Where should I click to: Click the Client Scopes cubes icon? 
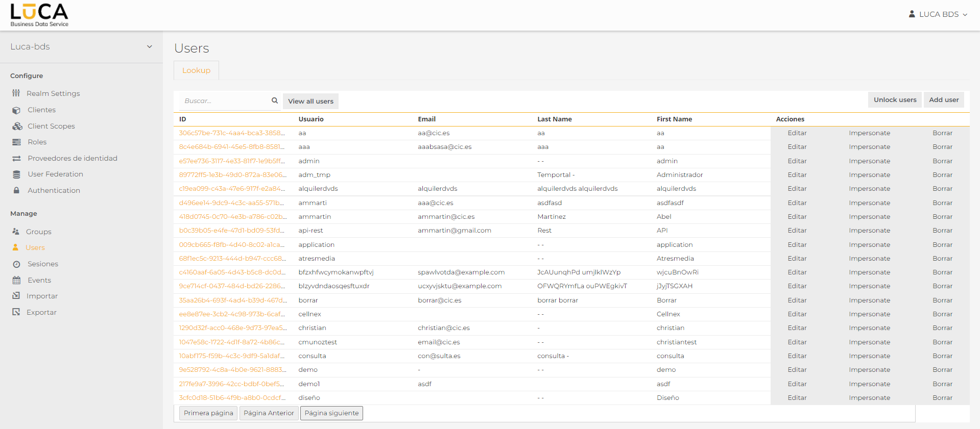17,126
